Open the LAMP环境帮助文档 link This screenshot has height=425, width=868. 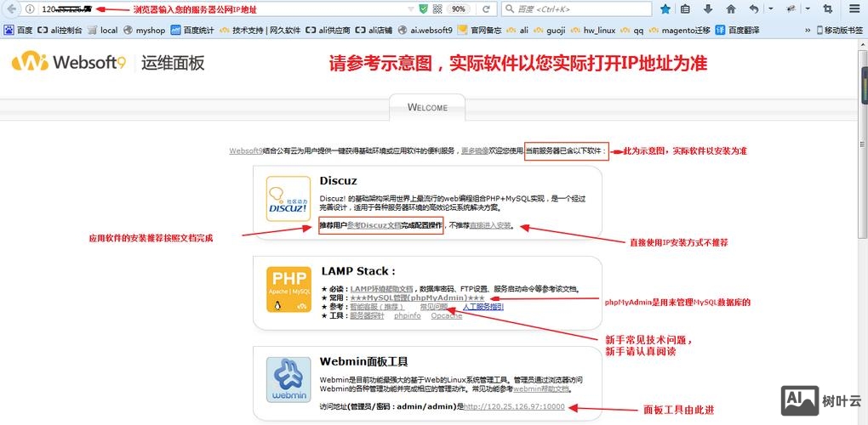click(381, 289)
